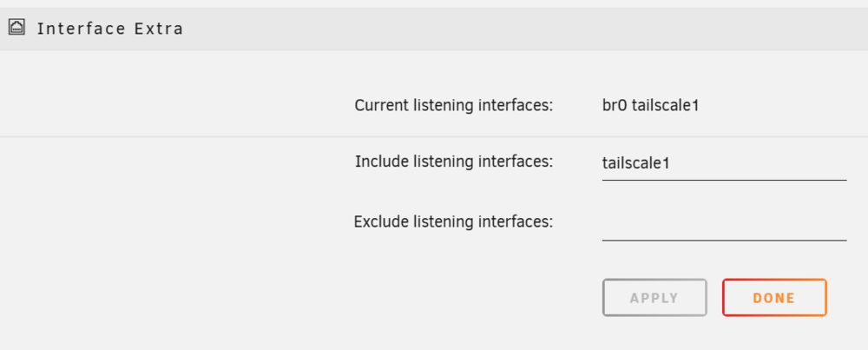Image resolution: width=868 pixels, height=350 pixels.
Task: Click the Interface Extra header bar
Action: click(x=434, y=29)
